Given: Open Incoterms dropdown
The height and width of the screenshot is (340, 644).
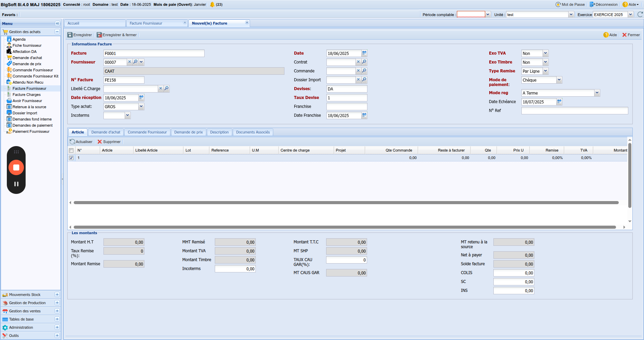Looking at the screenshot, I should click(127, 115).
